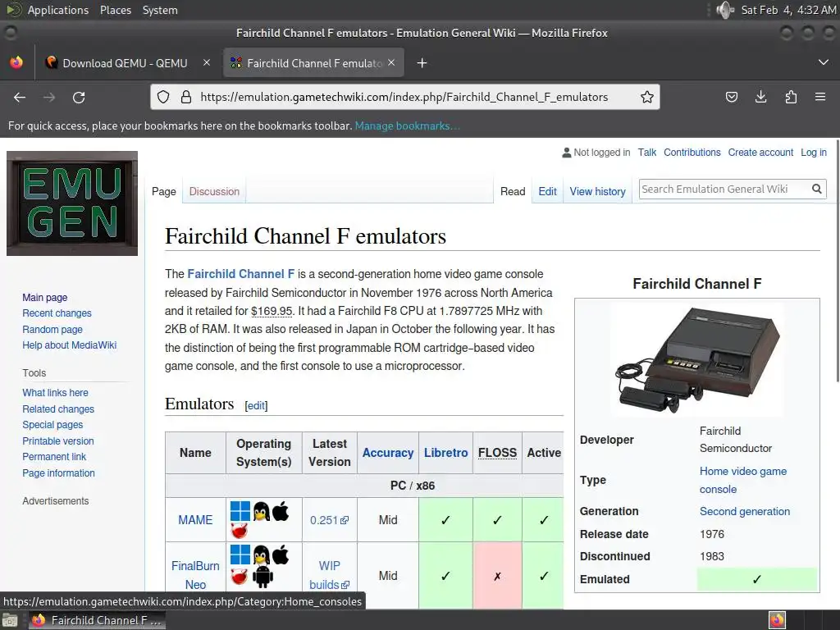This screenshot has width=840, height=630.
Task: Open the shield tracking protection icon
Action: tap(163, 97)
